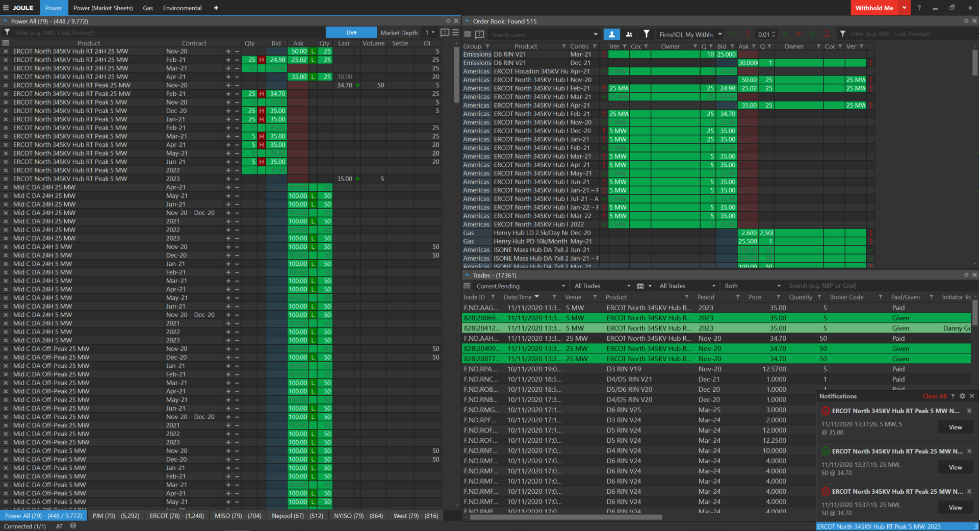Toggle single user view in Order Book
980x531 pixels.
[x=612, y=34]
